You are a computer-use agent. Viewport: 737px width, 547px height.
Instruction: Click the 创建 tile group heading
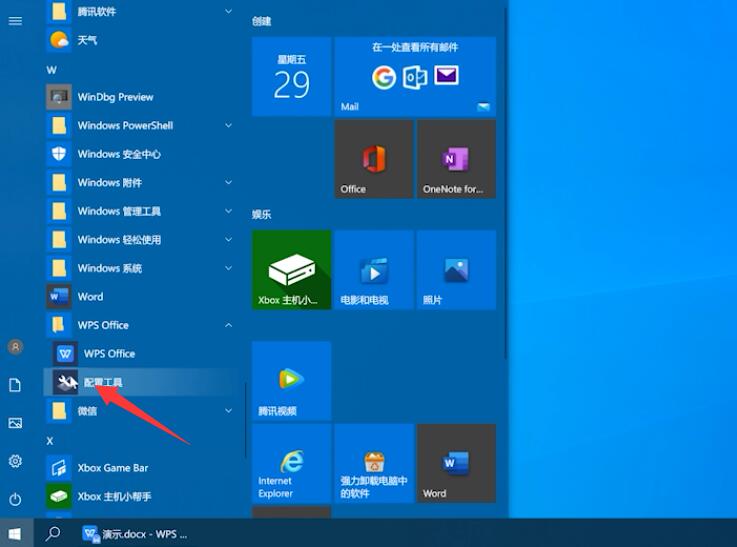tap(261, 21)
